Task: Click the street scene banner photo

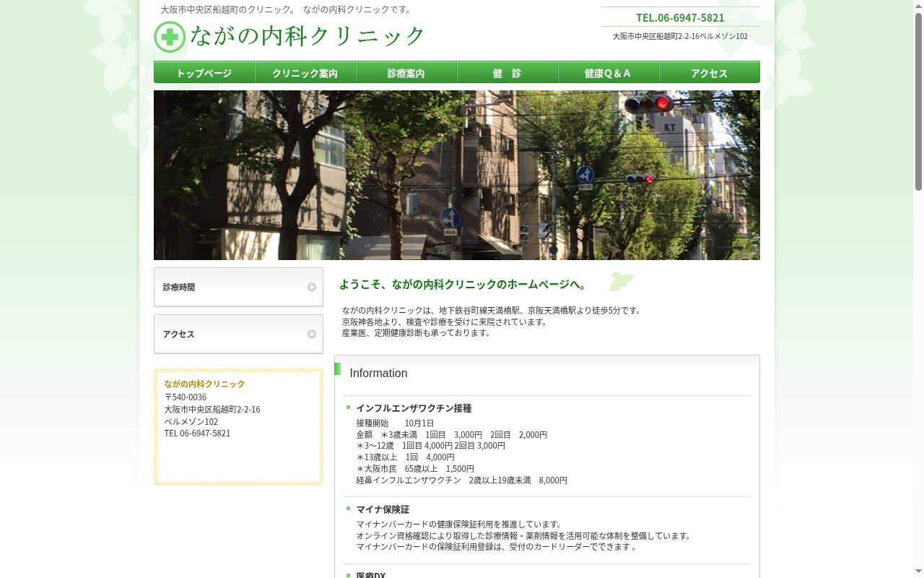Action: [x=457, y=175]
